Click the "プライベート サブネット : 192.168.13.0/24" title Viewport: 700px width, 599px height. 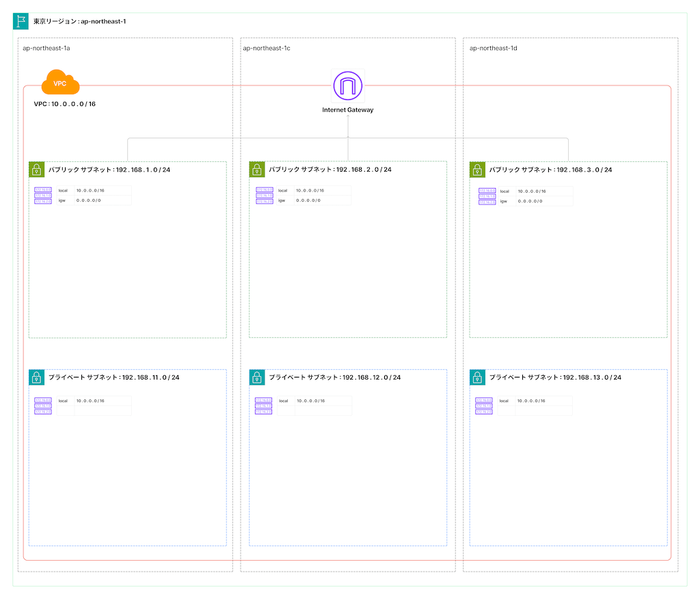[555, 377]
